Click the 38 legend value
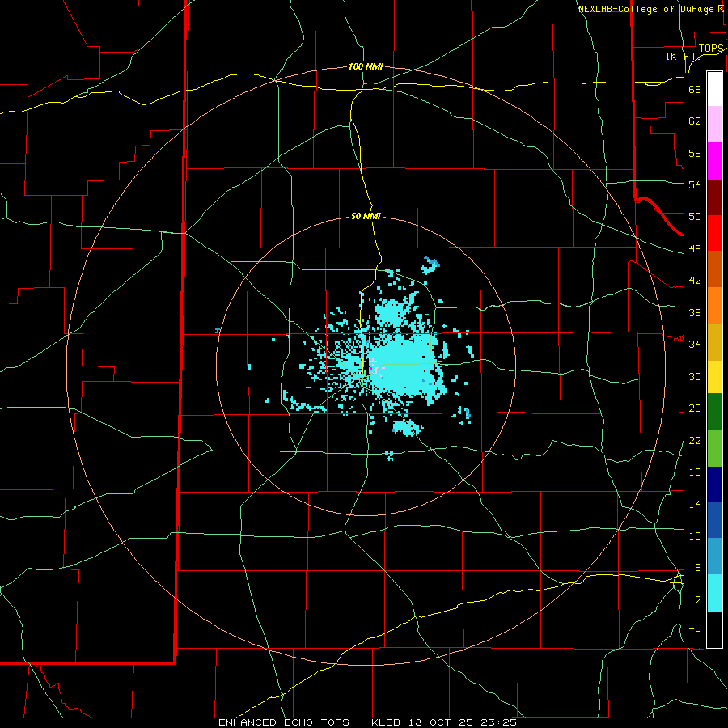Screen dimensions: 728x728 coord(695,312)
